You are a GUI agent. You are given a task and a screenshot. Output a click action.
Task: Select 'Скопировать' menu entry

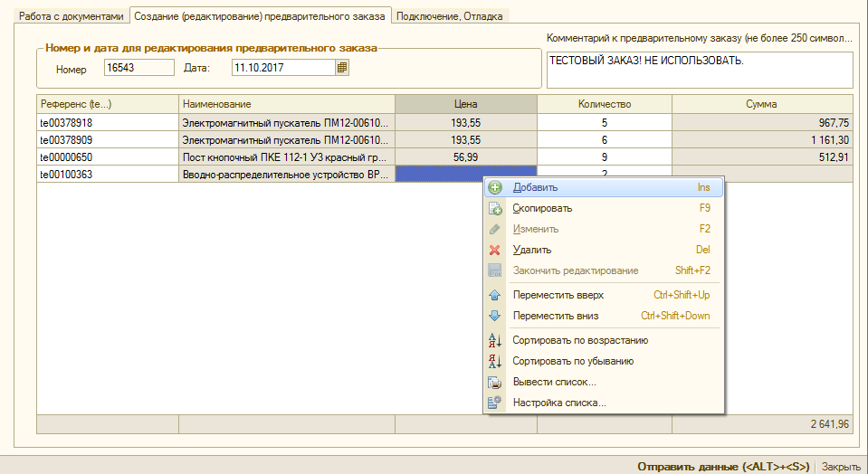point(542,208)
